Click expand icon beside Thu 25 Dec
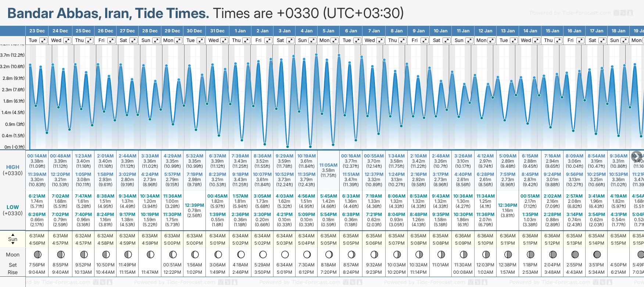The image size is (644, 287). (x=89, y=40)
